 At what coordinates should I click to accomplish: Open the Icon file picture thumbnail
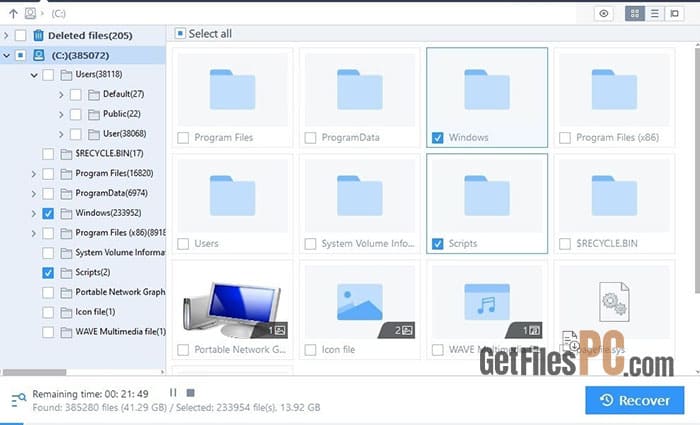[x=360, y=302]
